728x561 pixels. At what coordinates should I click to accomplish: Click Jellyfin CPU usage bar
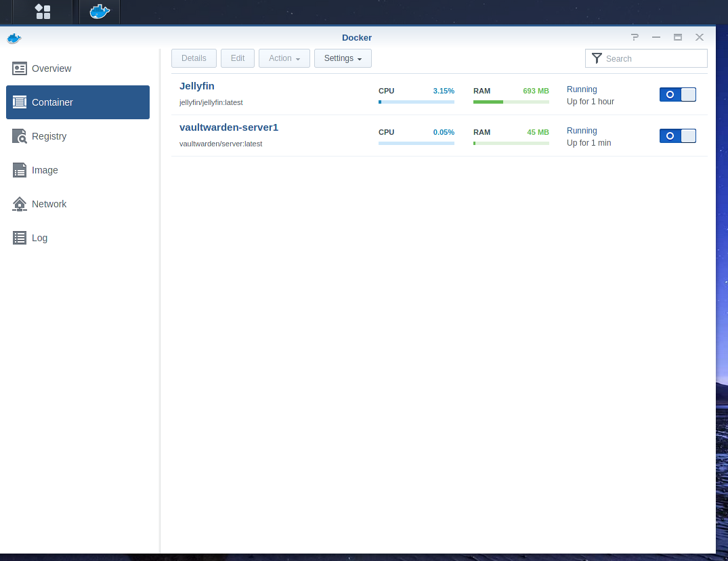[416, 102]
